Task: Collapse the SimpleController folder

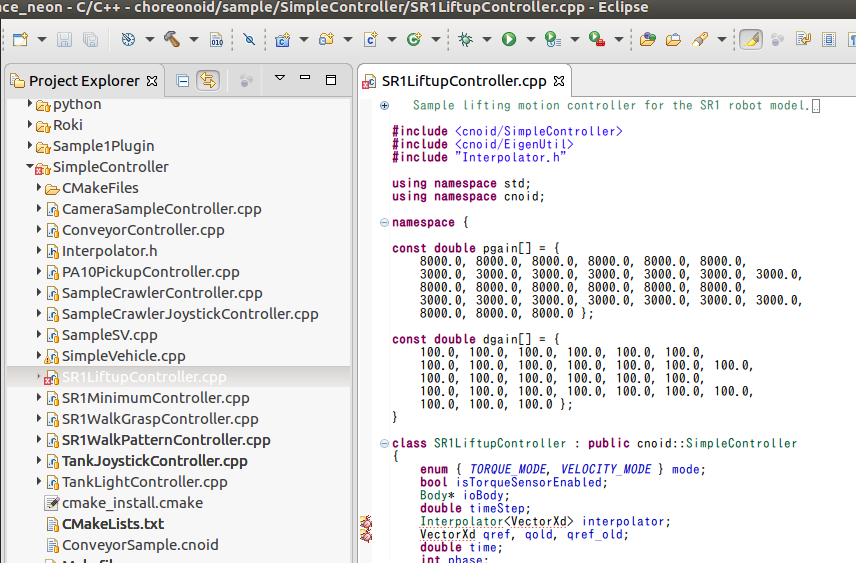Action: (x=31, y=167)
